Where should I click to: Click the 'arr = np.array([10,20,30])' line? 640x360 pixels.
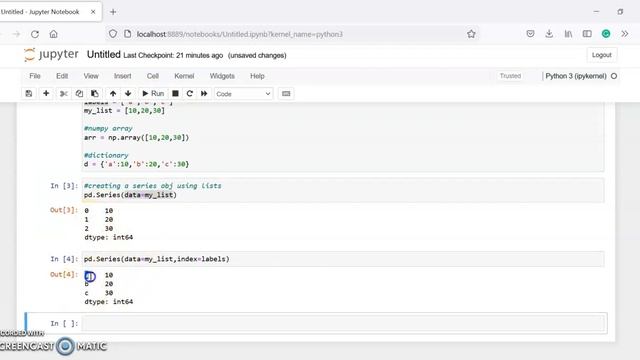click(x=137, y=138)
